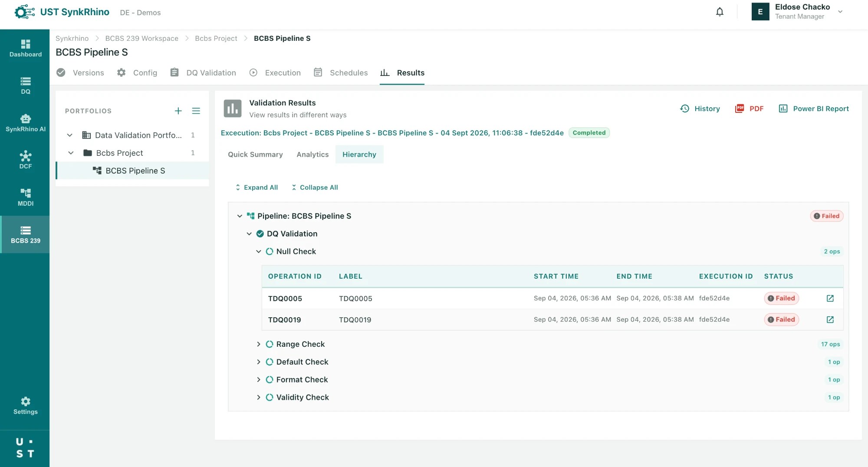Open TDQ0005 details external link icon
The image size is (868, 467).
(830, 298)
